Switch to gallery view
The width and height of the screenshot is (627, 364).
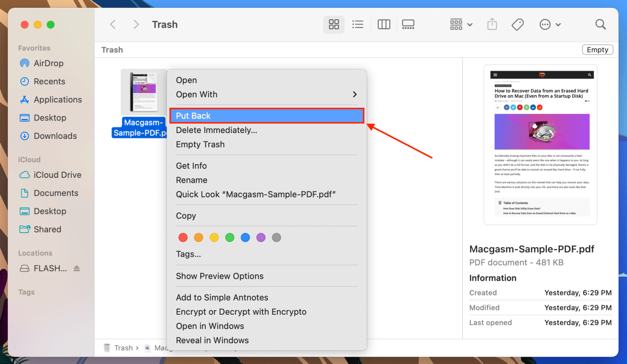point(408,24)
